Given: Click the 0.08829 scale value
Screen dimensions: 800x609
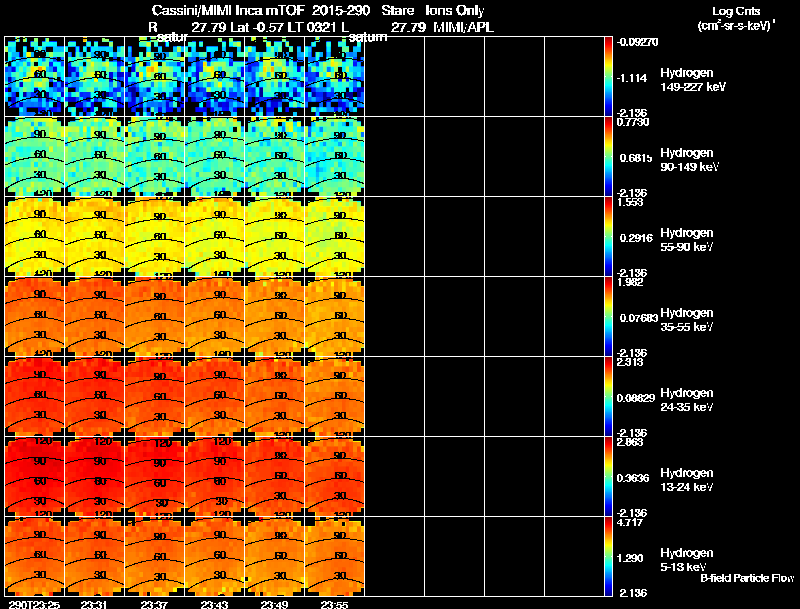Looking at the screenshot, I should coord(636,398).
